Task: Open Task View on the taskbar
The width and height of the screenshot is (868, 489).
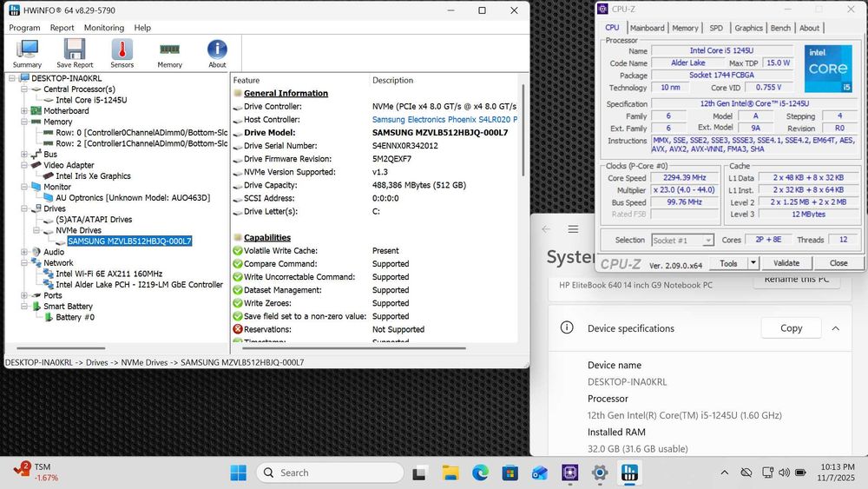Action: point(419,473)
